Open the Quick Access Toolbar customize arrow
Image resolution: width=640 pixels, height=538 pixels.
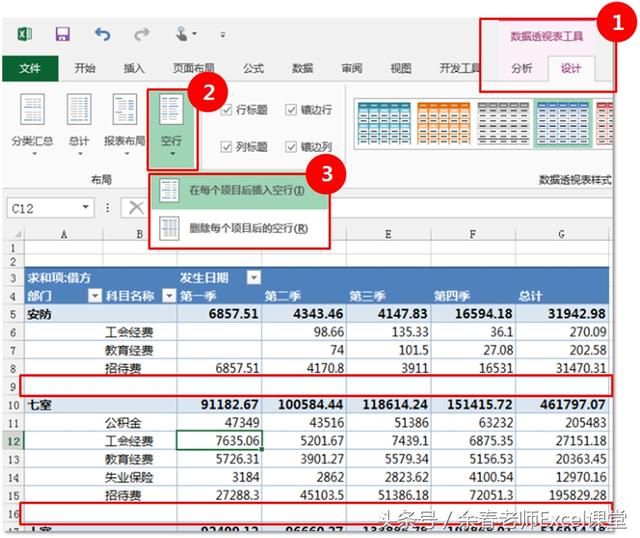(223, 35)
